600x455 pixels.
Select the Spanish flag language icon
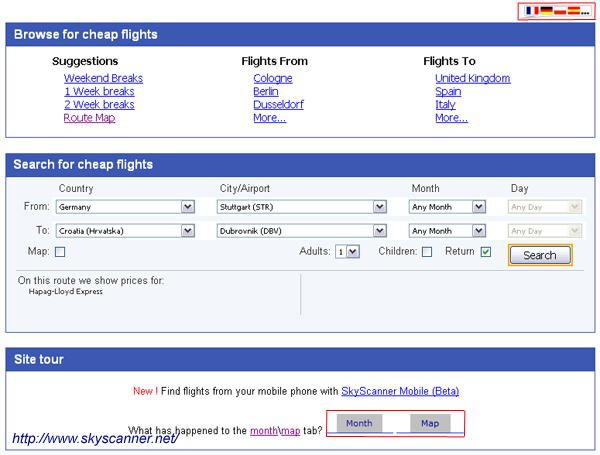click(574, 11)
